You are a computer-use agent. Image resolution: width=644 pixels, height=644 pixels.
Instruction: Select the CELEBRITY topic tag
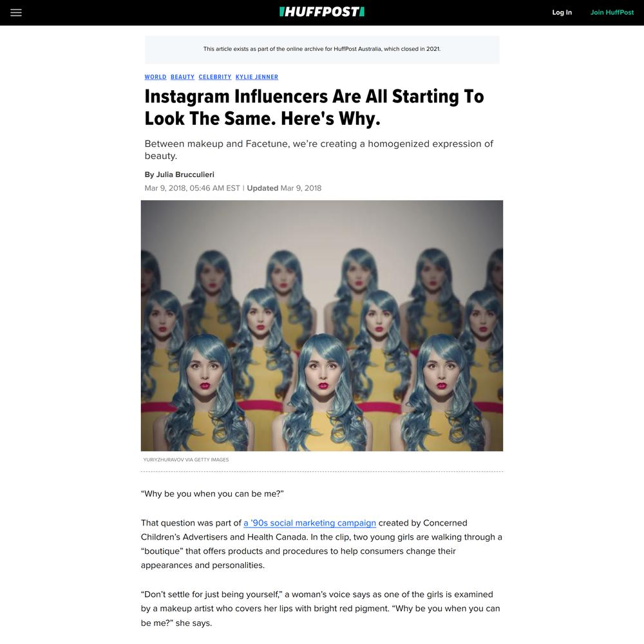(215, 77)
